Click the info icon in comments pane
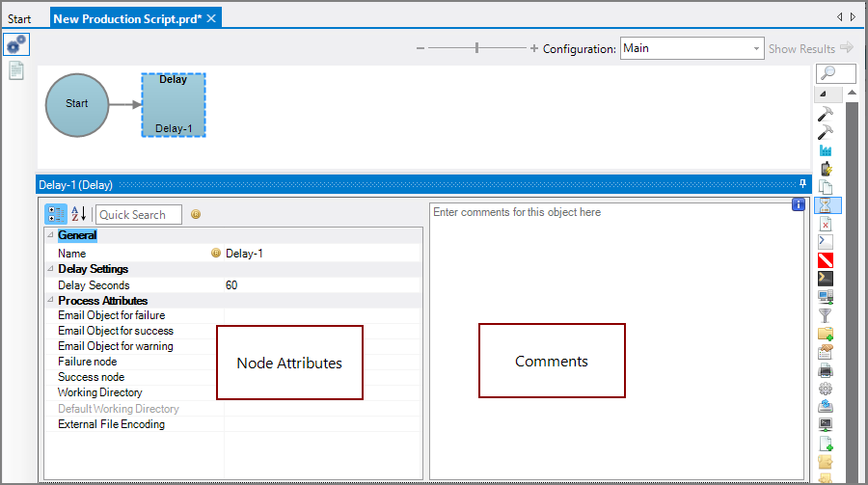The width and height of the screenshot is (868, 485). 799,204
